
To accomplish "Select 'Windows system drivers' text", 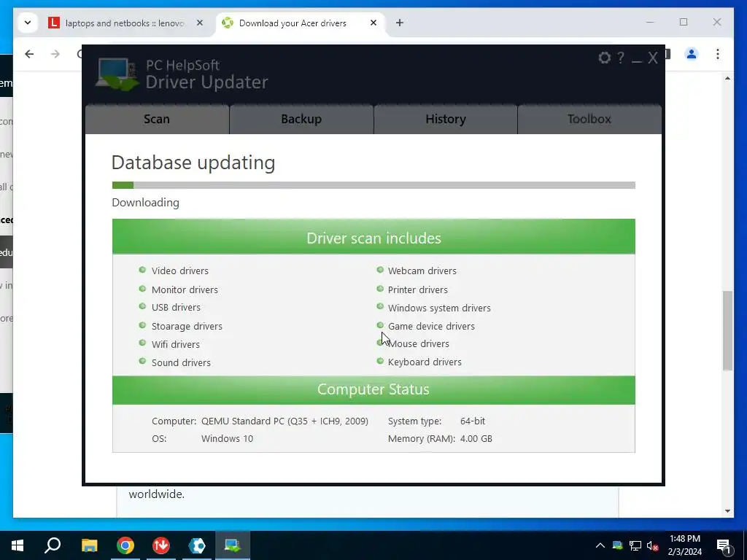I will 439,308.
